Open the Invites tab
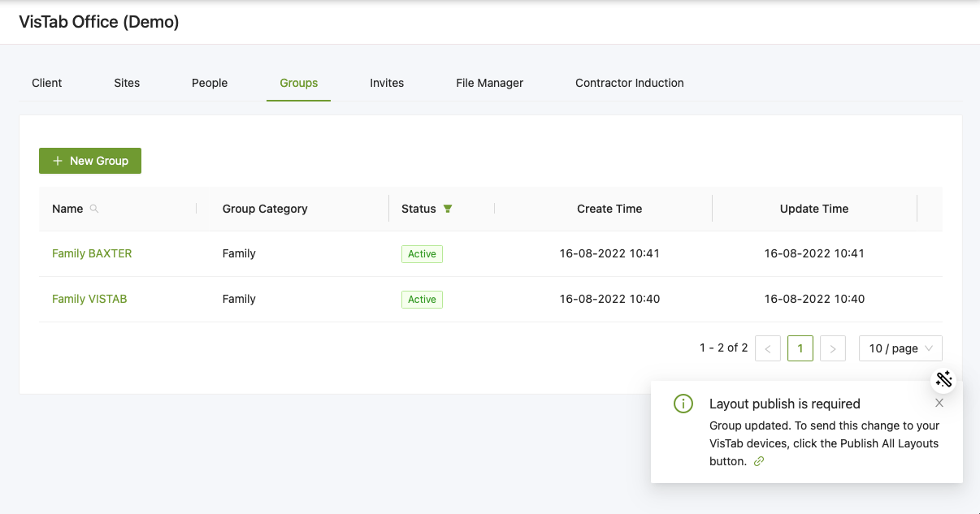The height and width of the screenshot is (514, 980). click(x=387, y=83)
